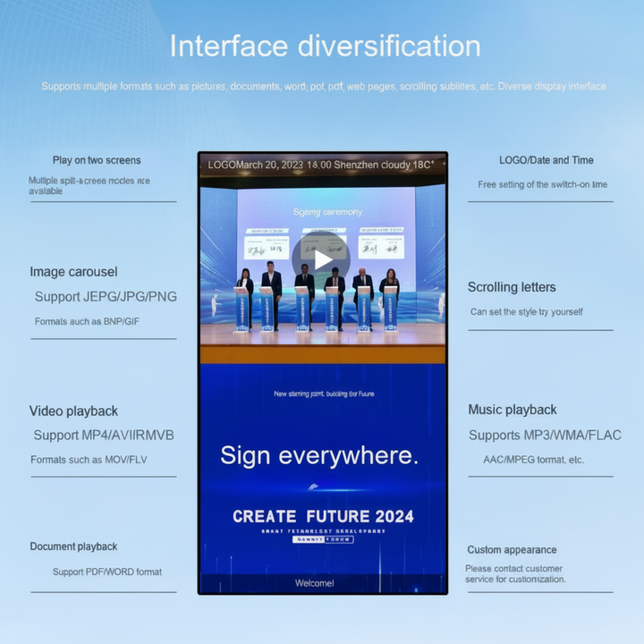Click the 'Image carousel' heading
The height and width of the screenshot is (644, 644).
(x=73, y=272)
